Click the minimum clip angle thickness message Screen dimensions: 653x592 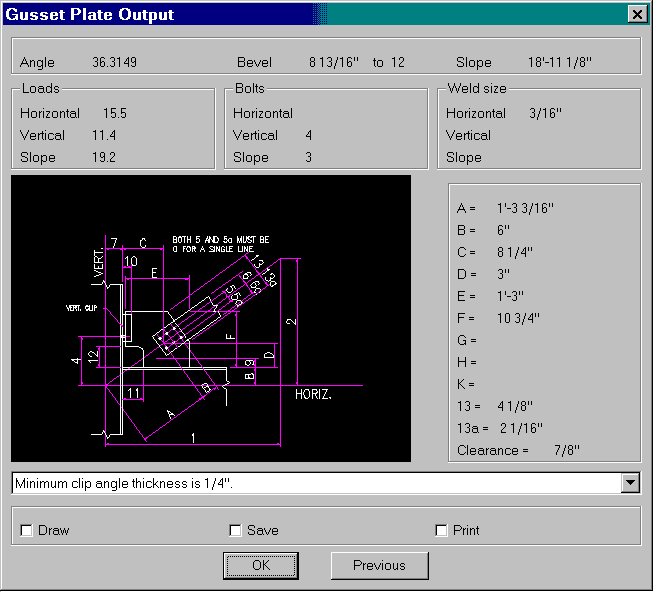click(x=124, y=483)
